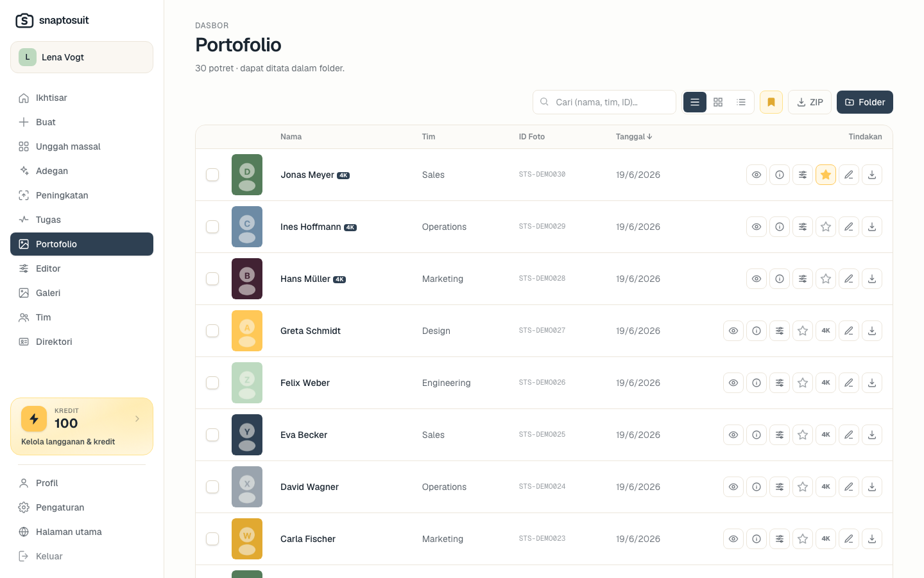Screen dimensions: 924x578
Task: Open adjust sliders for Eva Becker
Action: coord(780,435)
